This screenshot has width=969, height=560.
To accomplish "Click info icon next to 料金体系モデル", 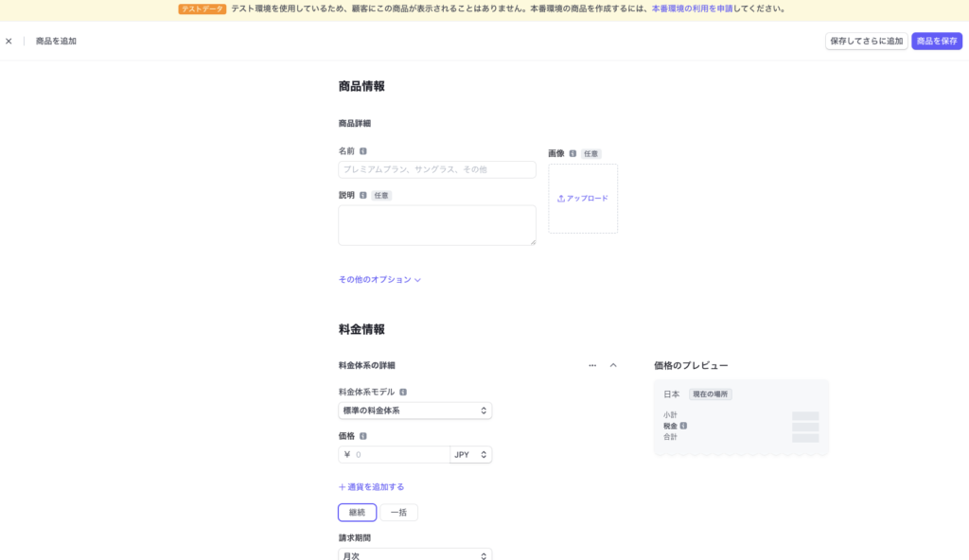I will 403,392.
